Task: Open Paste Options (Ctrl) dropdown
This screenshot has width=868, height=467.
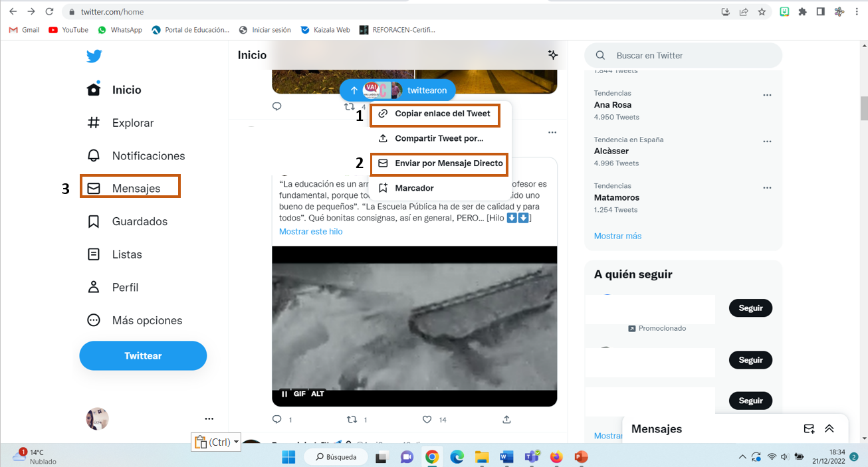Action: click(216, 442)
